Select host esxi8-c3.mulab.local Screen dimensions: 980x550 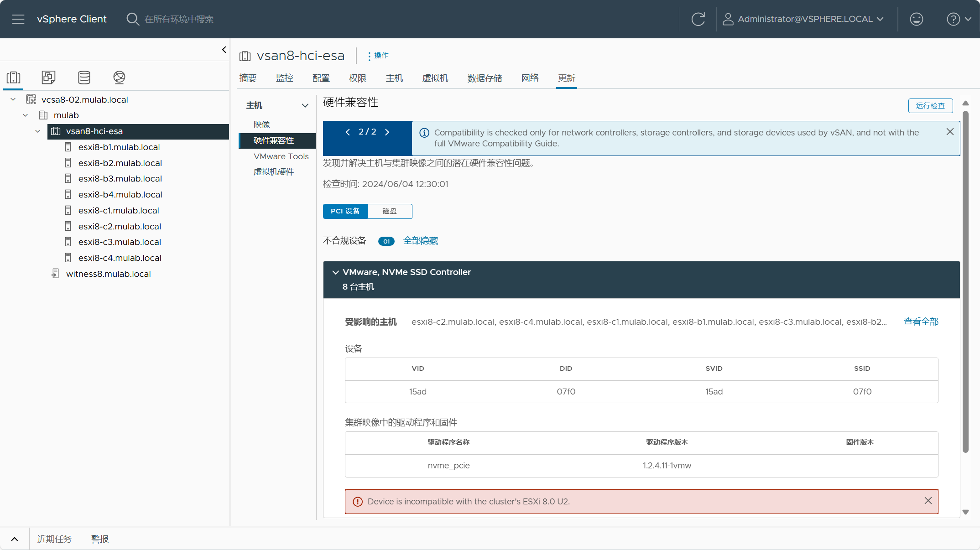(120, 242)
